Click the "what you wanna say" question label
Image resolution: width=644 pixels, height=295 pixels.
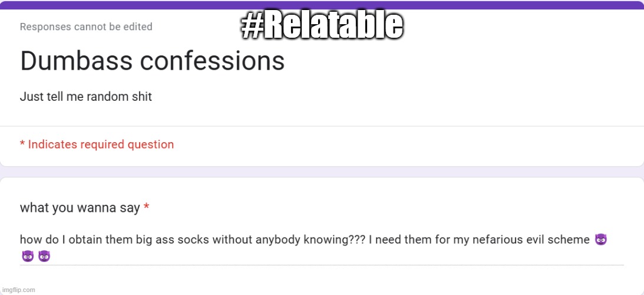pos(80,208)
